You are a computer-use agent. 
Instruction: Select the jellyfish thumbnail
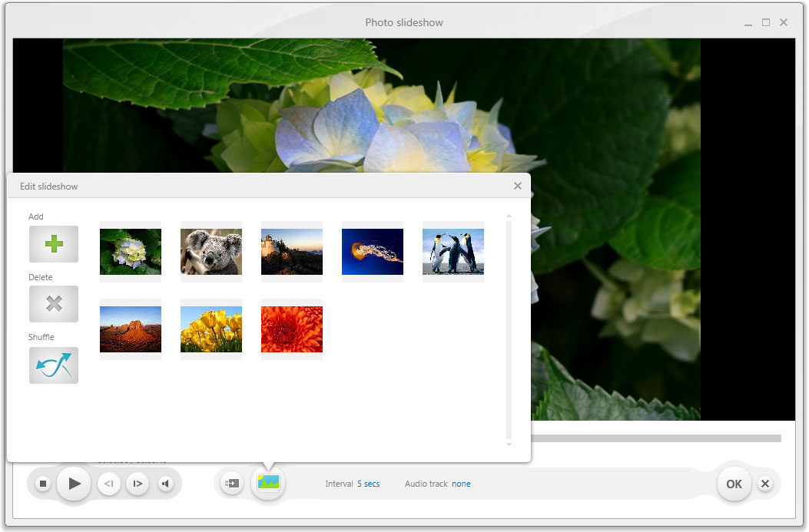pos(373,252)
